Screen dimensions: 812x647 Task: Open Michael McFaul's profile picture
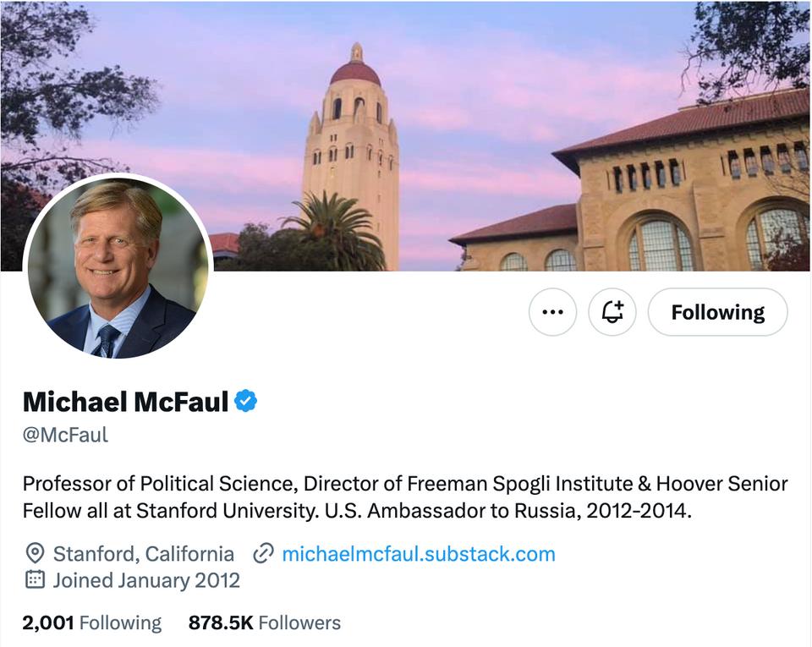pos(118,267)
